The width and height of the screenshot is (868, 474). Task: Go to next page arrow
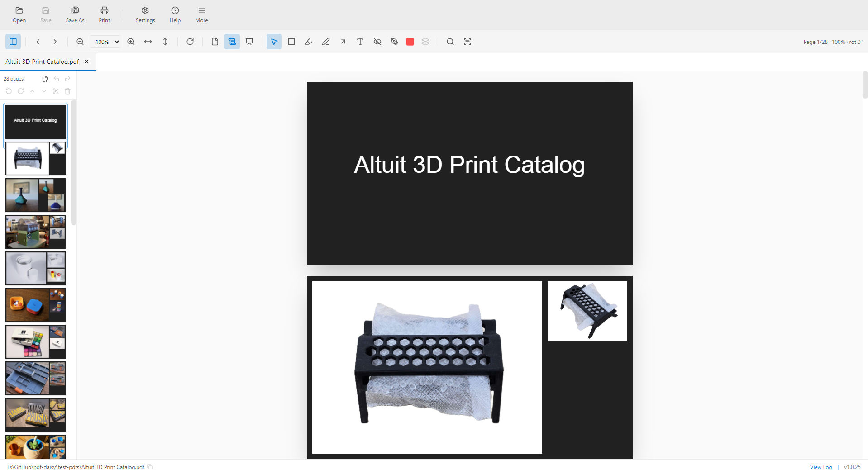(55, 42)
